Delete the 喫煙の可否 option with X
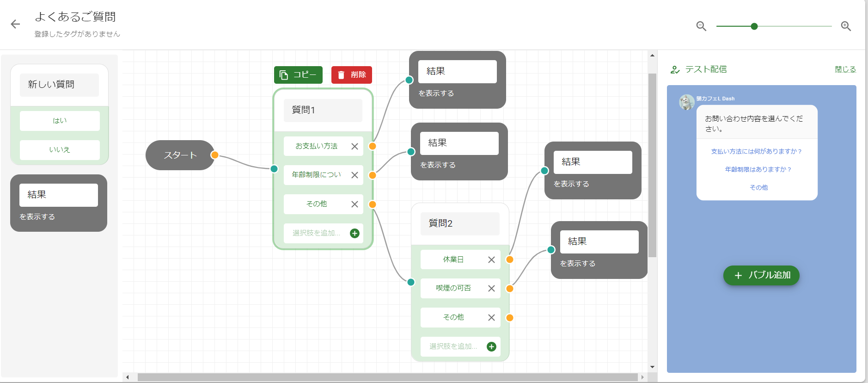The image size is (868, 383). 491,288
